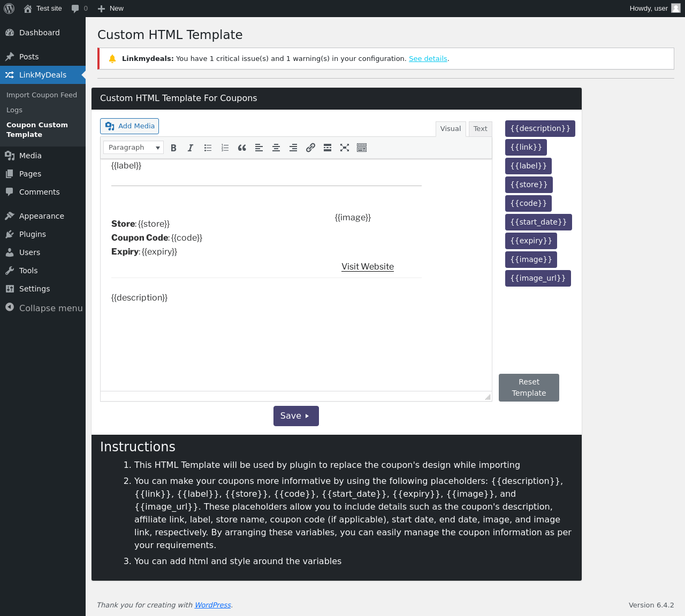Click the Visit Website link in editor

368,267
